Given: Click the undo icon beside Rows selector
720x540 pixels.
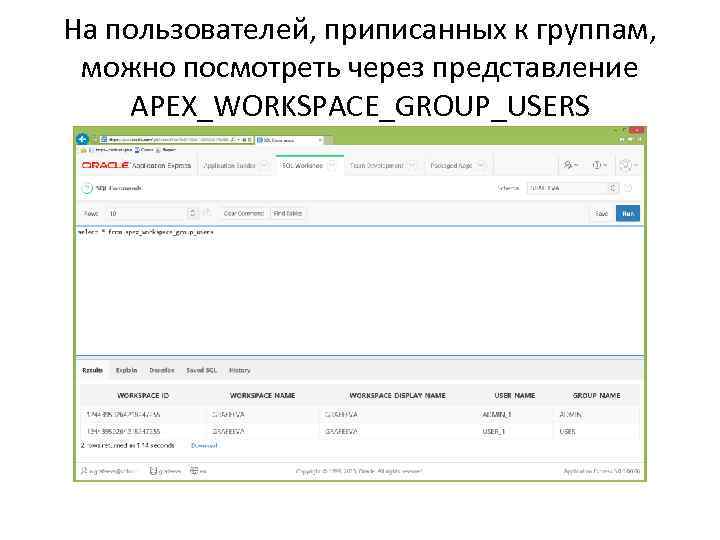Looking at the screenshot, I should 207,213.
